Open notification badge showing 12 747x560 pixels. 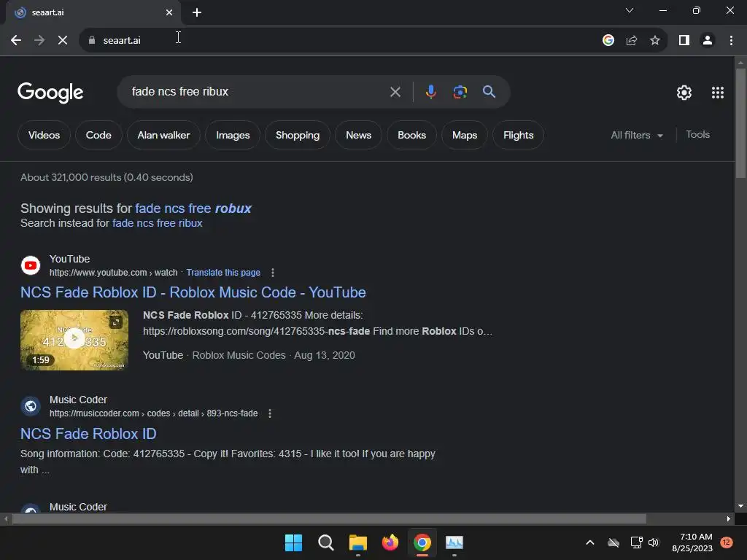pos(727,542)
